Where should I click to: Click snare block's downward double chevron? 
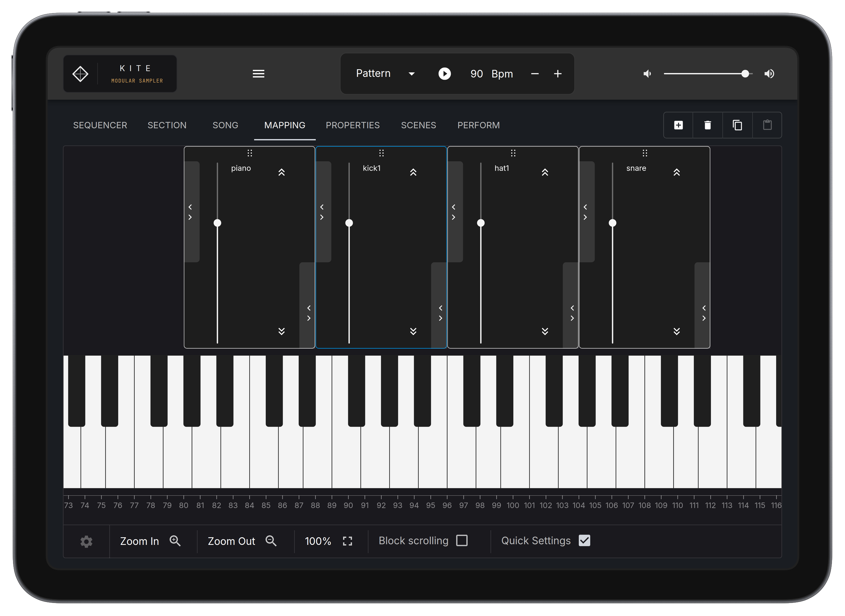[676, 331]
